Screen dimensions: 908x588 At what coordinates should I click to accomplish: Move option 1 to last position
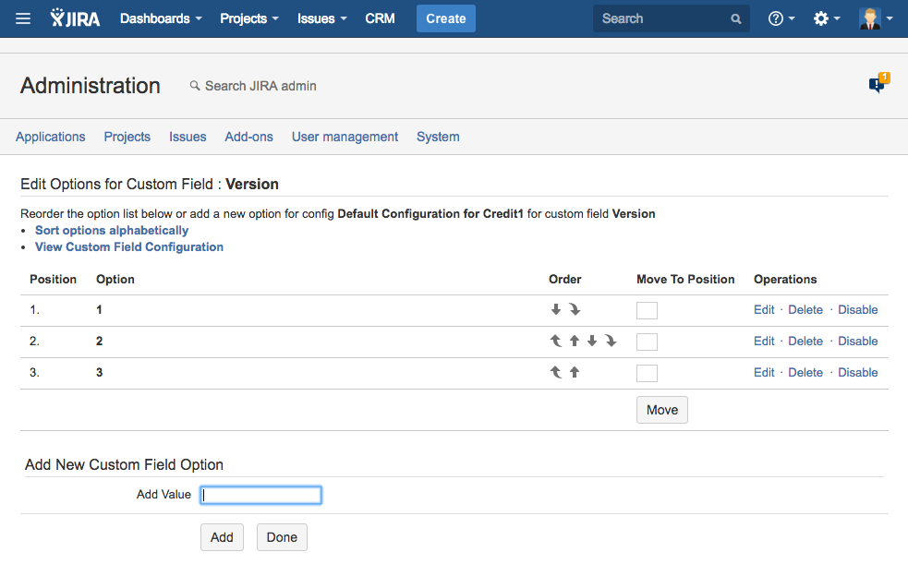(575, 310)
